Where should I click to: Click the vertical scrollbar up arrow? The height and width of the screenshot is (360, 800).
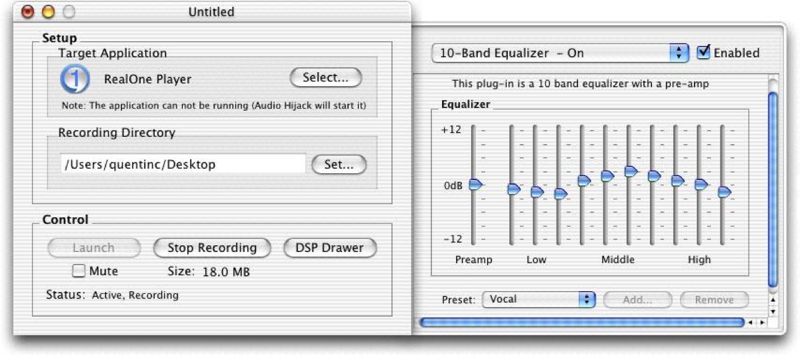coord(773,300)
